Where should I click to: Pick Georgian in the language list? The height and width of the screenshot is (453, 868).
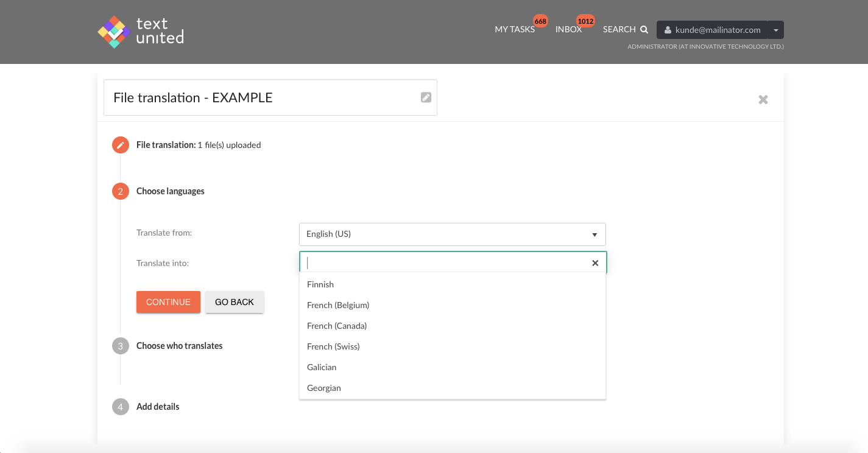pos(324,388)
